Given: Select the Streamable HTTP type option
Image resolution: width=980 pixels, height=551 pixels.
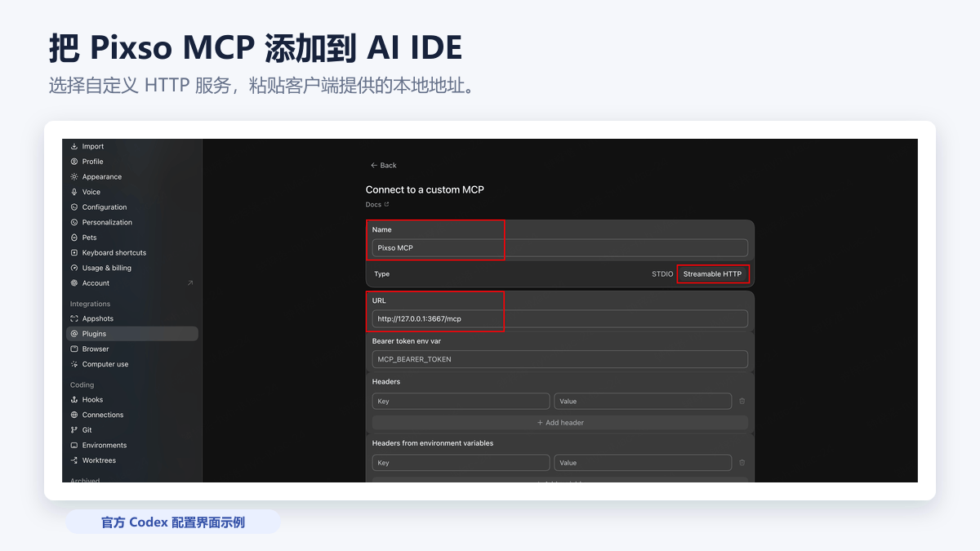Looking at the screenshot, I should pyautogui.click(x=713, y=274).
